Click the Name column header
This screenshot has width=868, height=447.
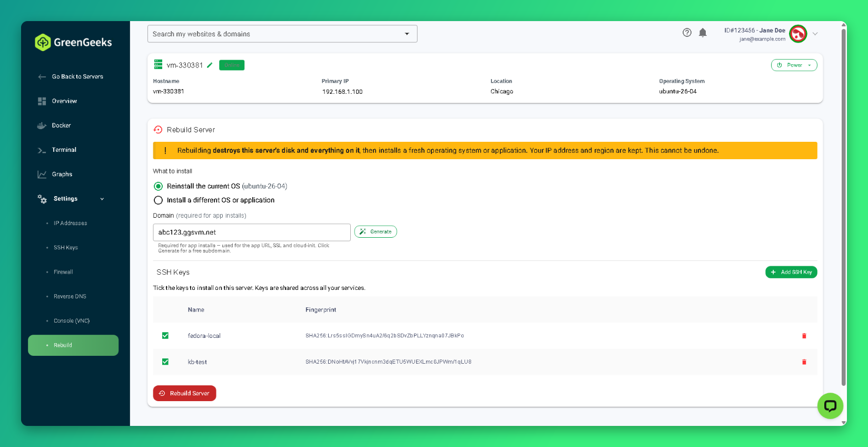(x=196, y=310)
